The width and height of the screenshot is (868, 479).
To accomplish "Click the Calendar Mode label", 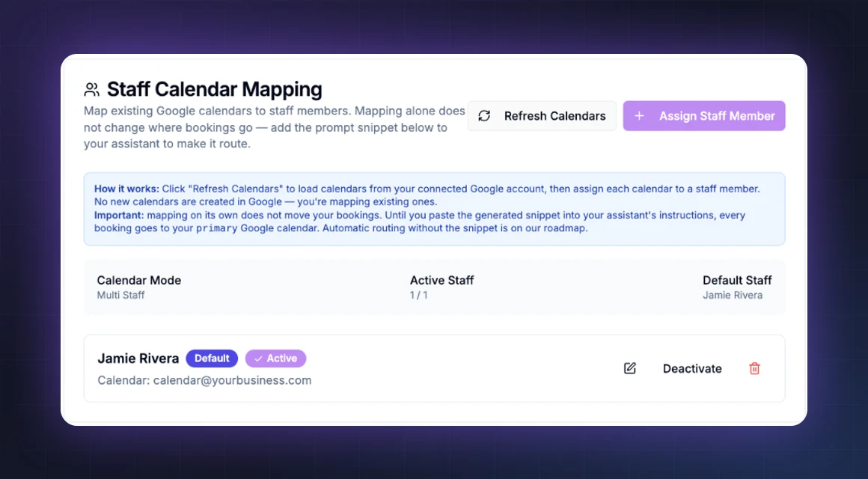I will (x=139, y=280).
